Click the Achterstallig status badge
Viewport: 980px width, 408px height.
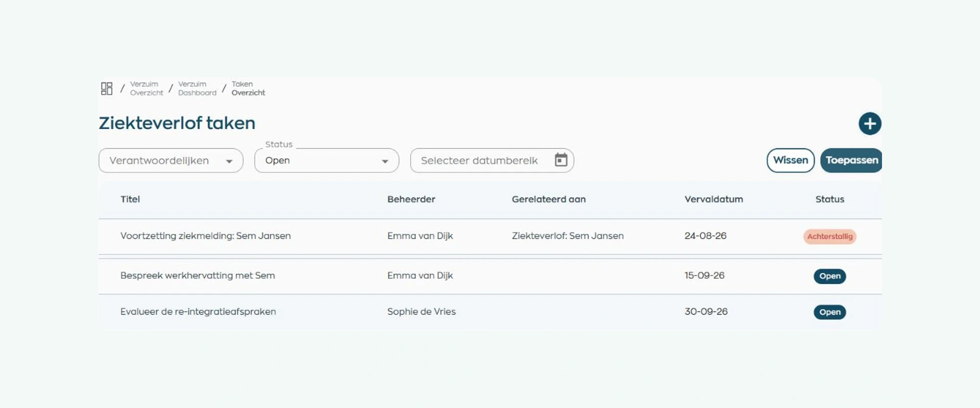click(830, 237)
